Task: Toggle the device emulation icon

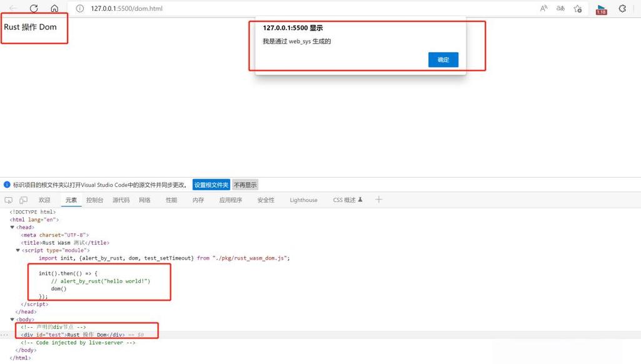Action: 24,200
